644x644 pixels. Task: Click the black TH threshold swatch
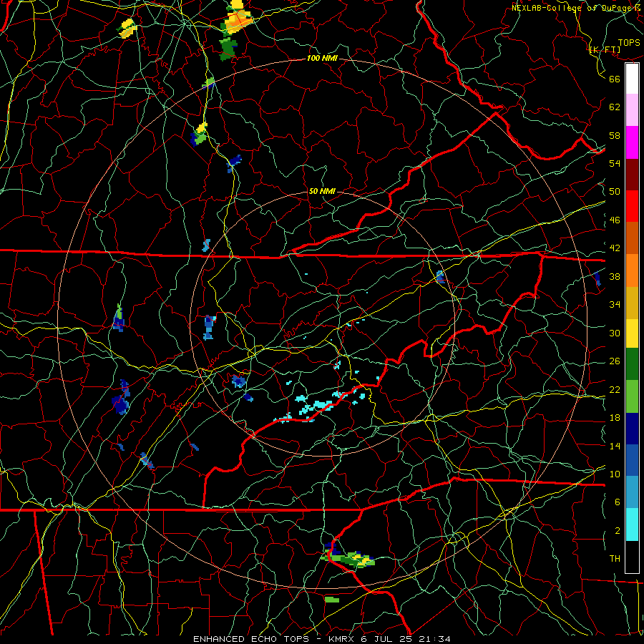632,557
